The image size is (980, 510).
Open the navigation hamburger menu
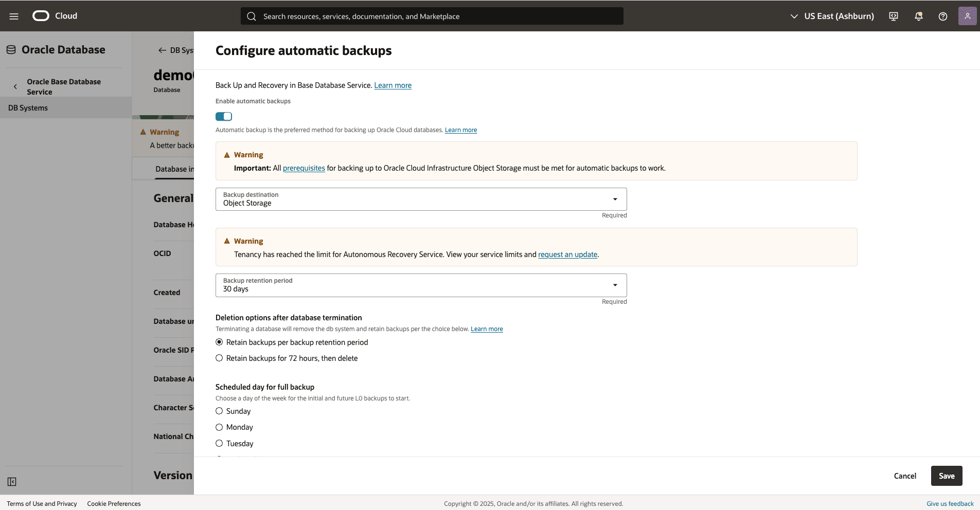13,16
